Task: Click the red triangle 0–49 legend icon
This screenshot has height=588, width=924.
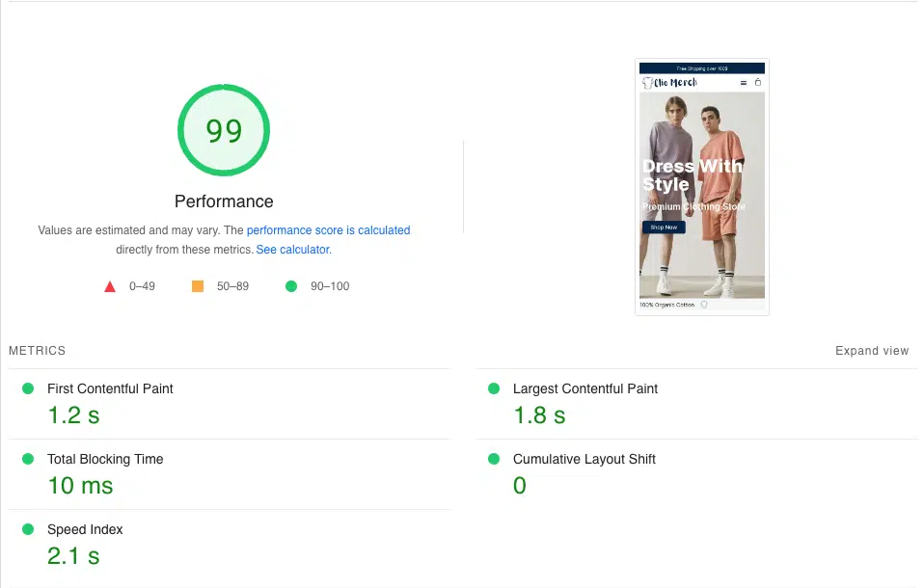Action: [x=110, y=286]
